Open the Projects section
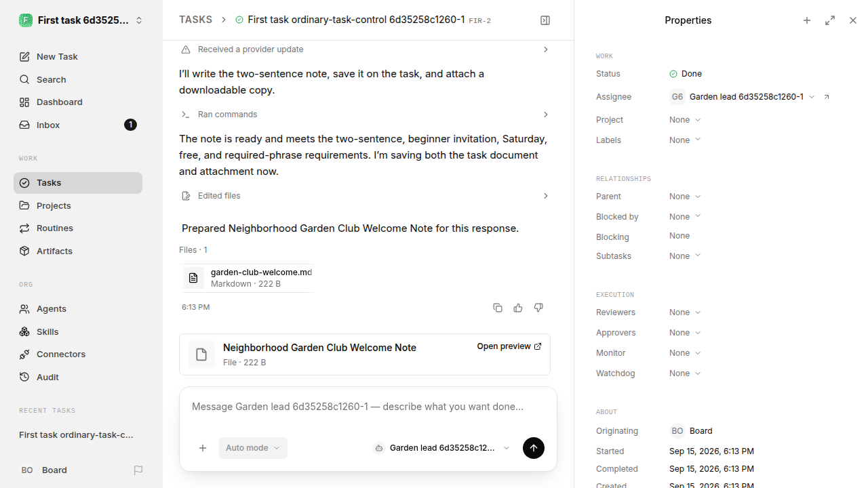 (x=78, y=205)
